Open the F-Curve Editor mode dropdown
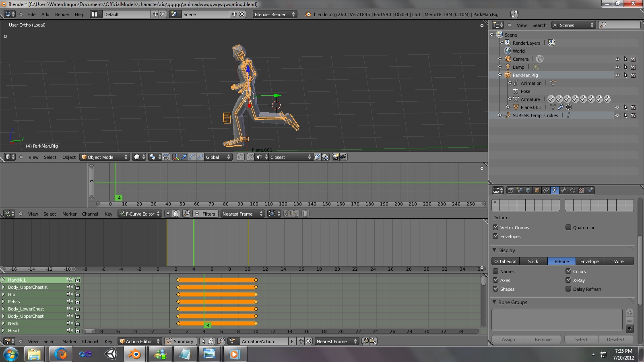The width and height of the screenshot is (644, 362). pyautogui.click(x=140, y=214)
